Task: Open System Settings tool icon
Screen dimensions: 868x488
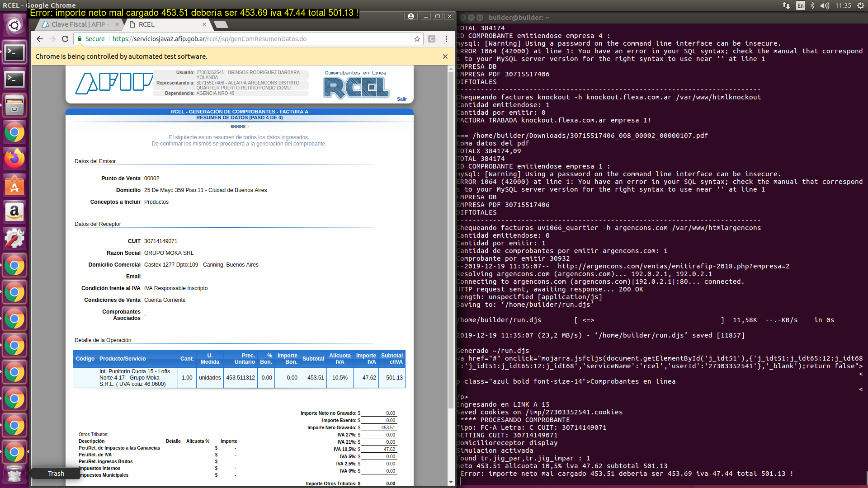Action: pos(14,239)
